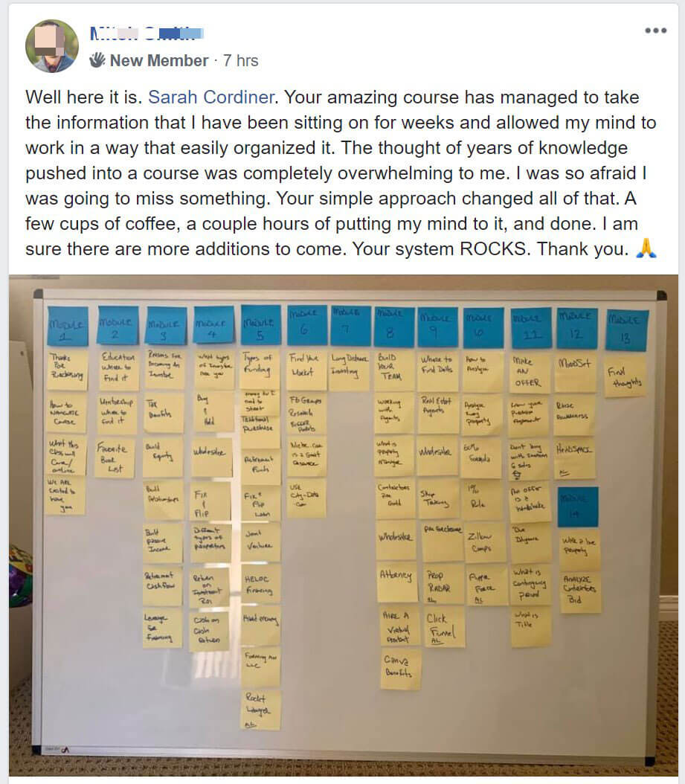Click the blue Module 14 note mid-board
Screen dimensions: 685x784
[x=577, y=507]
